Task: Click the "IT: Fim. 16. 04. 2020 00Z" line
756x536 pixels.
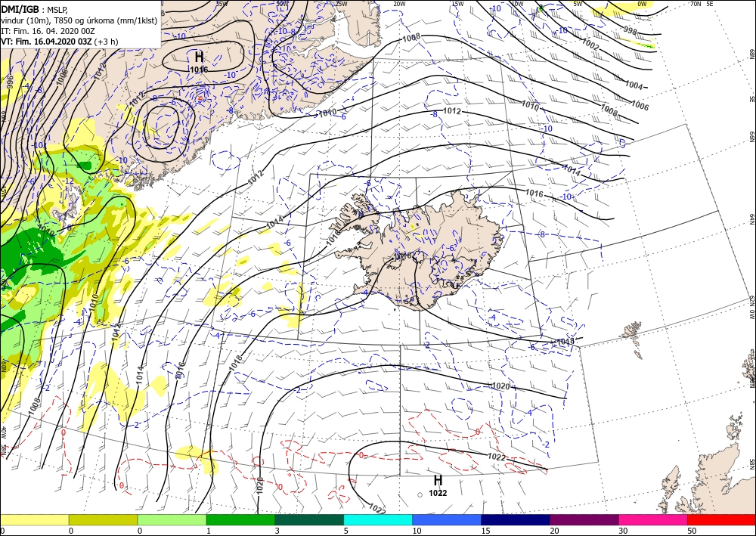Action: [x=47, y=31]
